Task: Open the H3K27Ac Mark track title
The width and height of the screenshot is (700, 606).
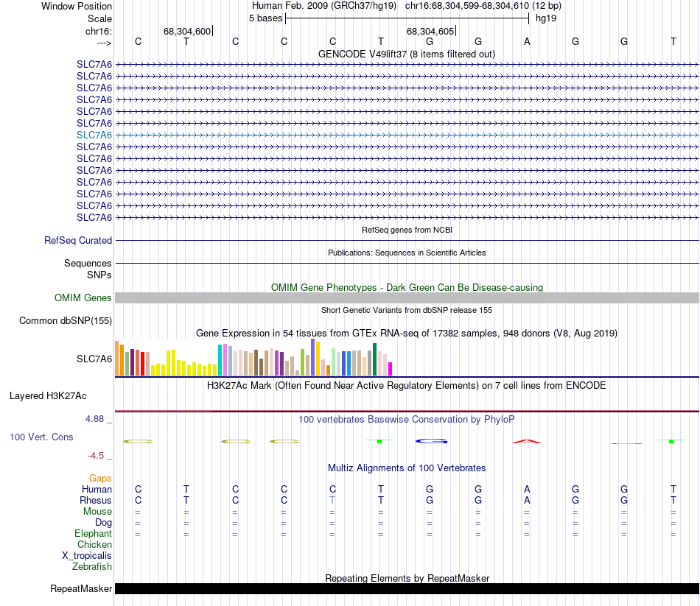Action: pos(406,385)
